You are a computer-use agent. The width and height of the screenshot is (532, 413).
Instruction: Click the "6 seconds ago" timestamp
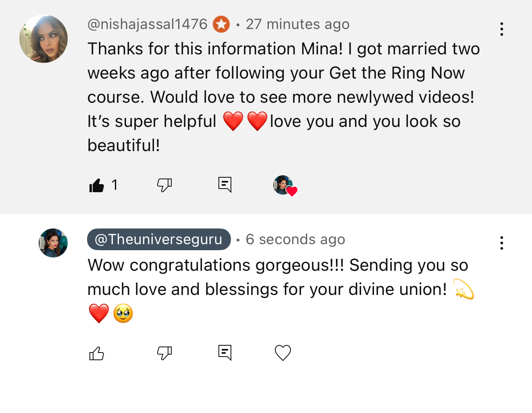tap(295, 239)
